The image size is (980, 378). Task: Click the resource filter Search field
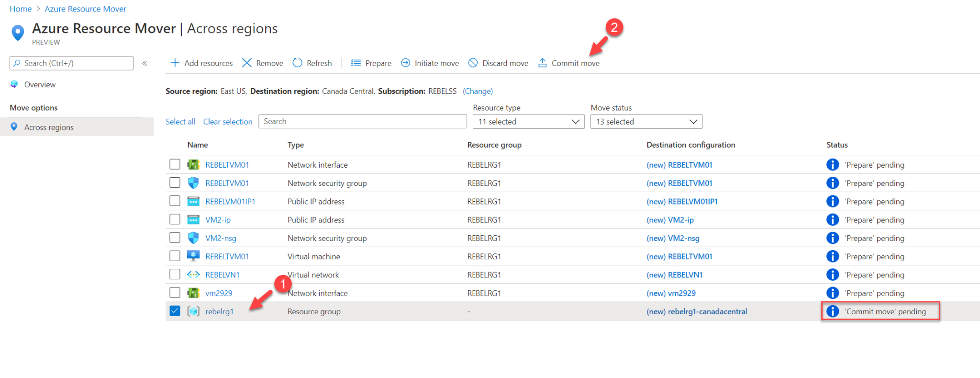(x=362, y=122)
